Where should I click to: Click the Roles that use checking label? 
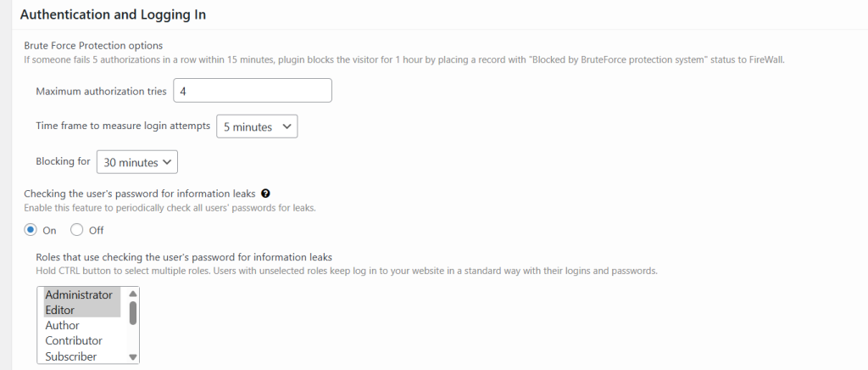click(x=183, y=256)
